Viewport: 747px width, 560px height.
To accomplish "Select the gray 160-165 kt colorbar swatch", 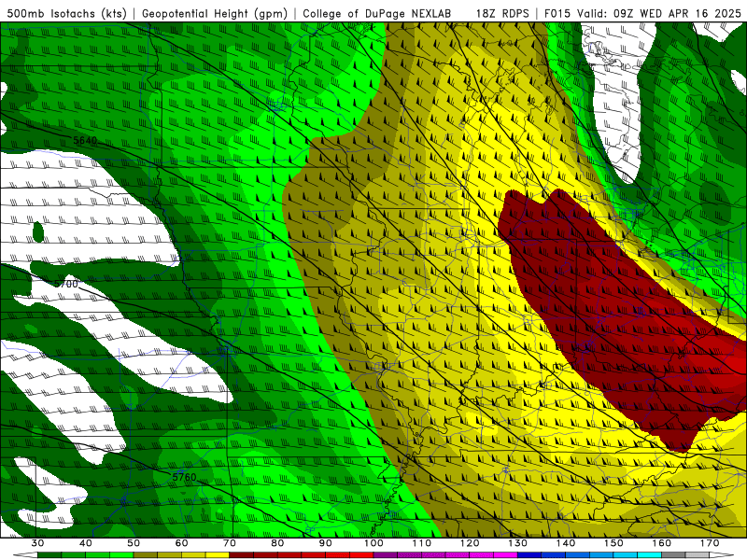I will click(673, 555).
